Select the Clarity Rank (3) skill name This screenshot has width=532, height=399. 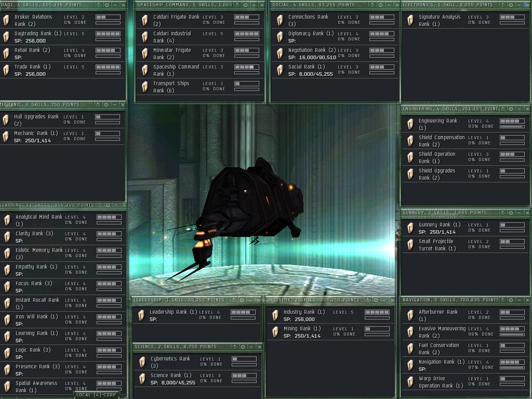(x=34, y=233)
